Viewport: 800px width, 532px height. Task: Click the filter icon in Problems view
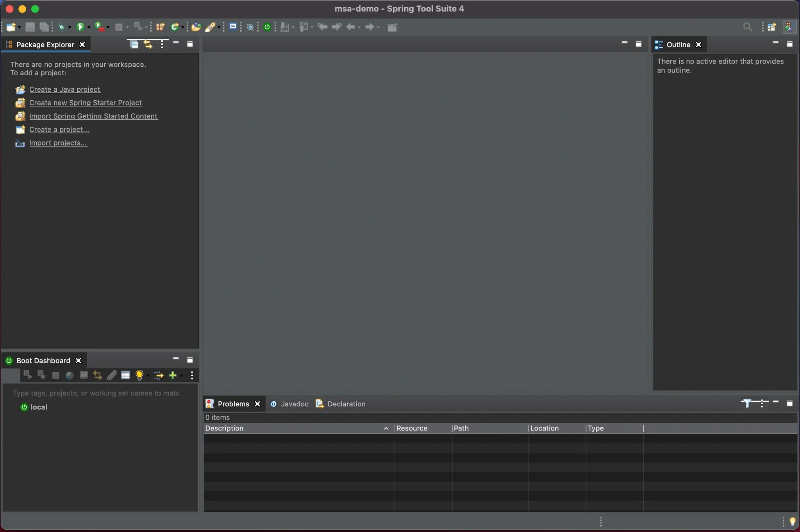tap(746, 403)
